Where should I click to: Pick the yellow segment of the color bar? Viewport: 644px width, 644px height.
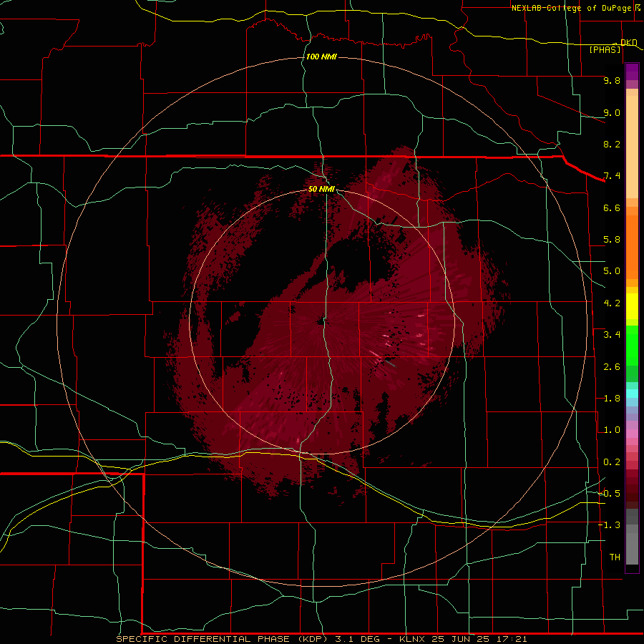point(632,306)
